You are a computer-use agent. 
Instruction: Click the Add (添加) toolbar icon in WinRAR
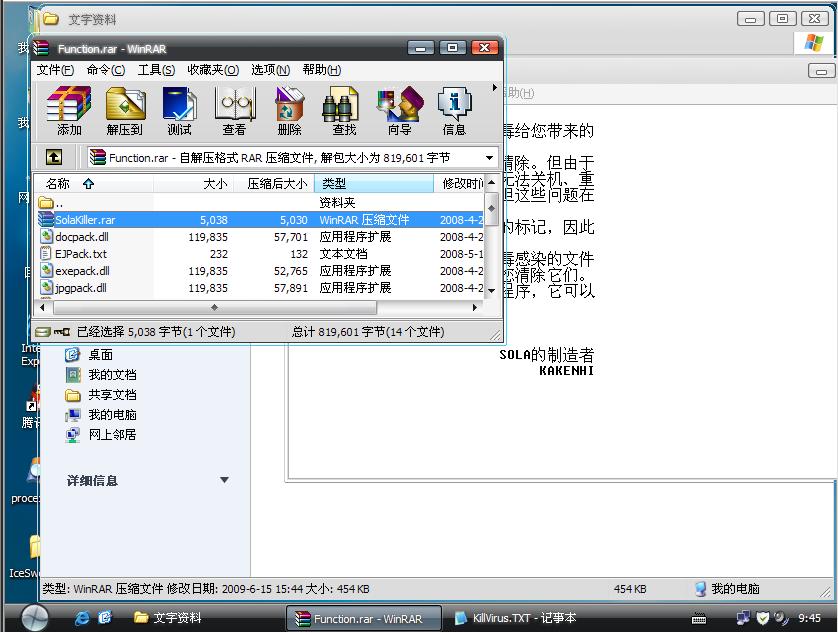(x=69, y=111)
